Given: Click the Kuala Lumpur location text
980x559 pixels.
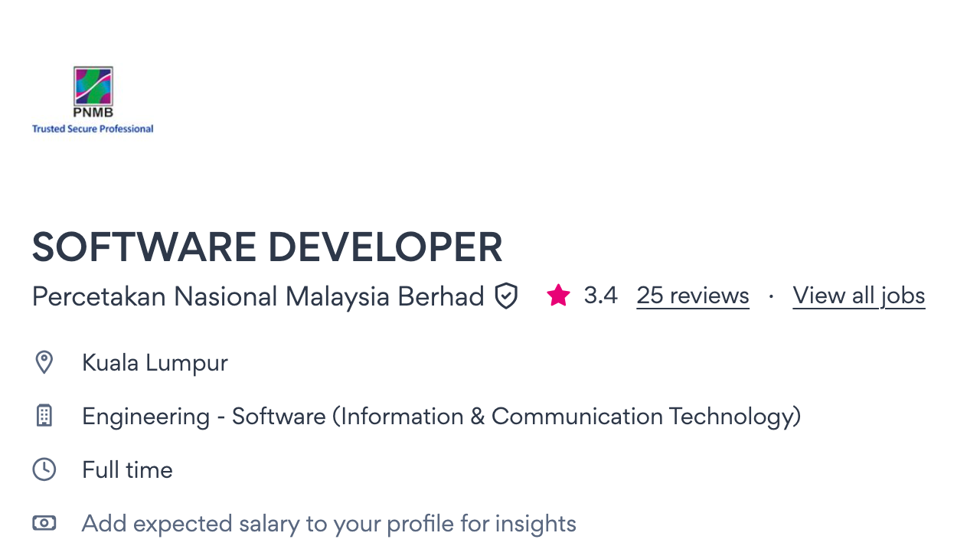Looking at the screenshot, I should [155, 362].
